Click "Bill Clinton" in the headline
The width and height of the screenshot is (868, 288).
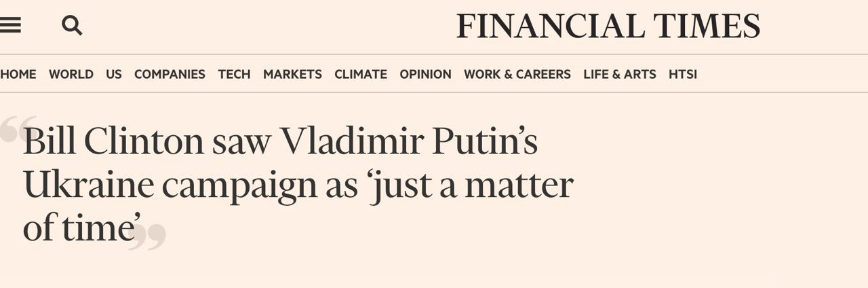click(113, 143)
